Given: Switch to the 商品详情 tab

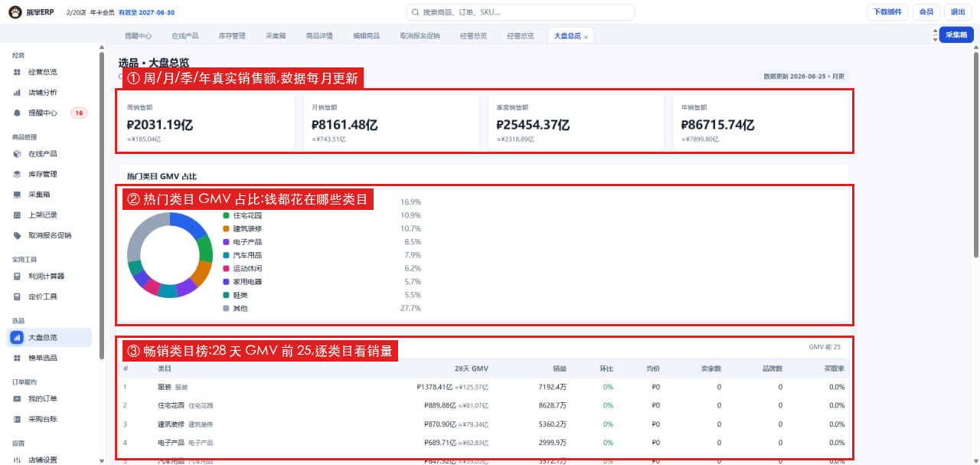Looking at the screenshot, I should 319,36.
